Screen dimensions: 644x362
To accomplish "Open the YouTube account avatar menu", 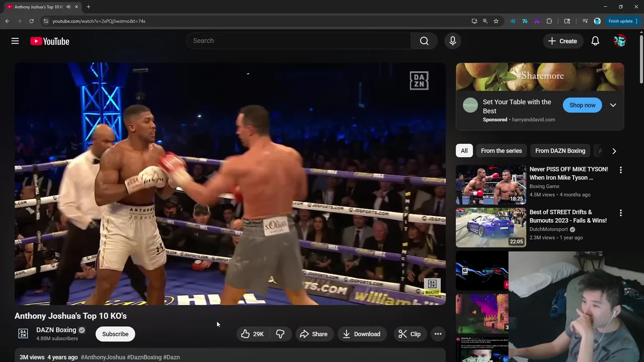I will pyautogui.click(x=620, y=41).
